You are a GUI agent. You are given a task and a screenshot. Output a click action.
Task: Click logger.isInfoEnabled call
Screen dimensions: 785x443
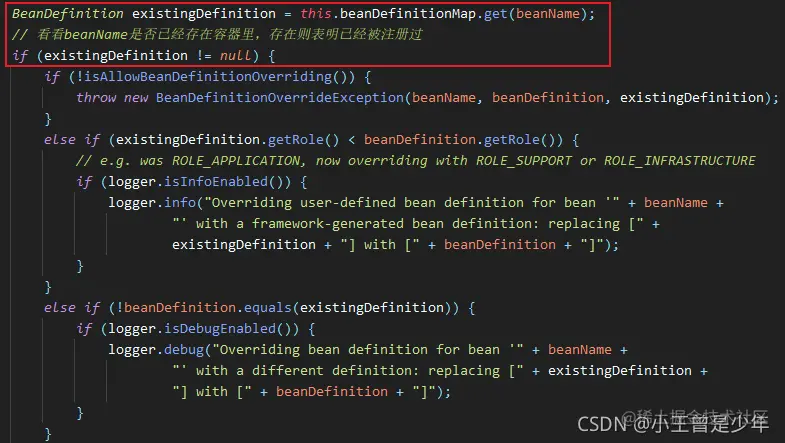click(x=199, y=182)
